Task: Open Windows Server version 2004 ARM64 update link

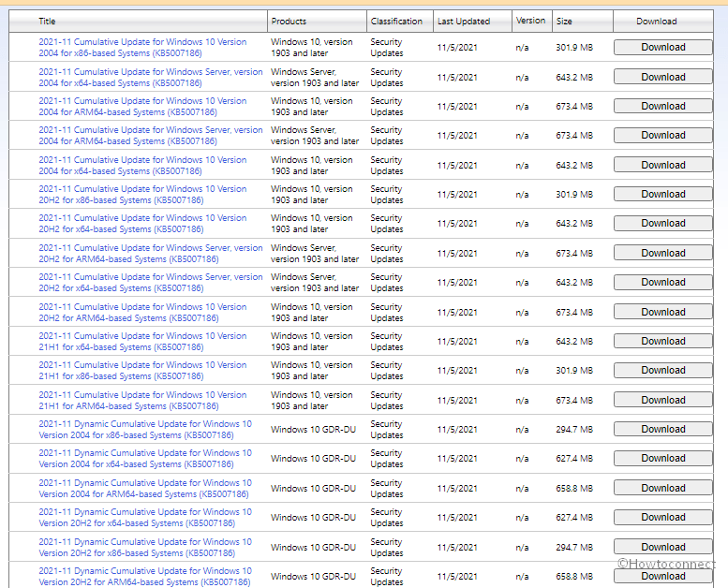Action: coord(150,136)
